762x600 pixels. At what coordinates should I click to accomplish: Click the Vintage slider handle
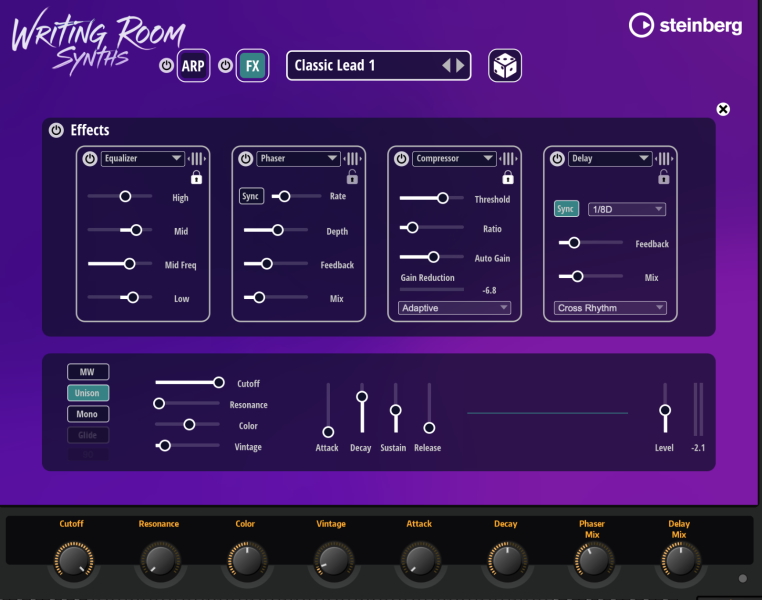[165, 446]
